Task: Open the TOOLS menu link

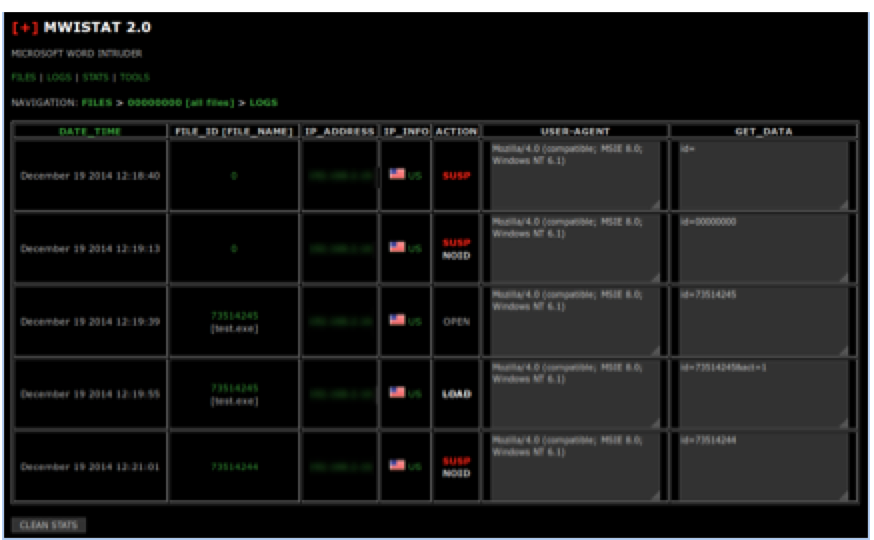Action: click(x=135, y=77)
